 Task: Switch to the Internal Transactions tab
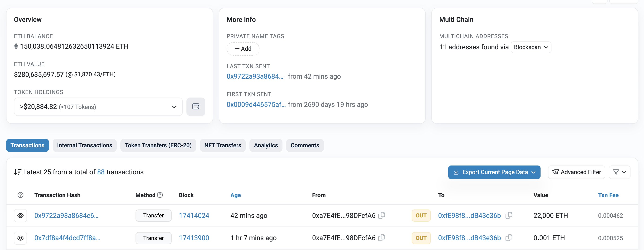point(84,145)
